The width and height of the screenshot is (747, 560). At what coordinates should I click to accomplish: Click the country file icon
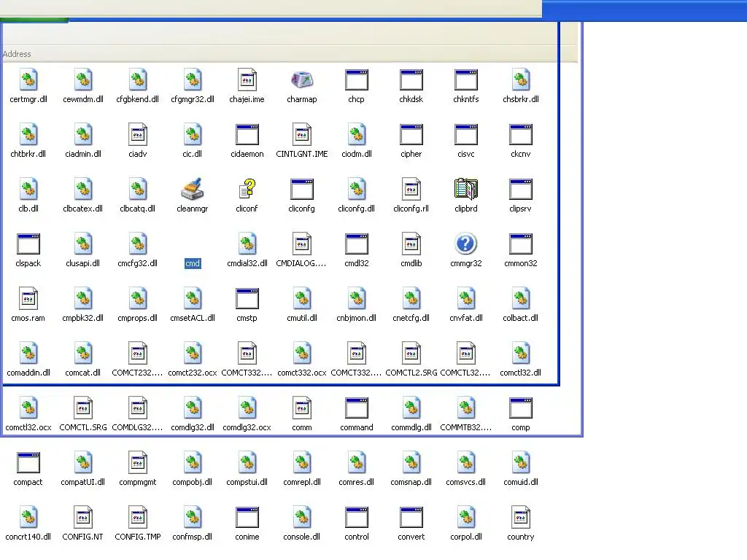click(x=521, y=518)
